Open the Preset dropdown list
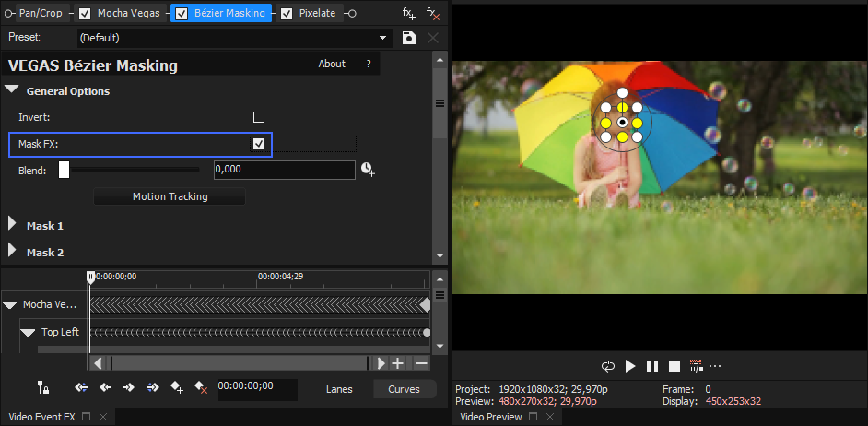 [x=383, y=38]
